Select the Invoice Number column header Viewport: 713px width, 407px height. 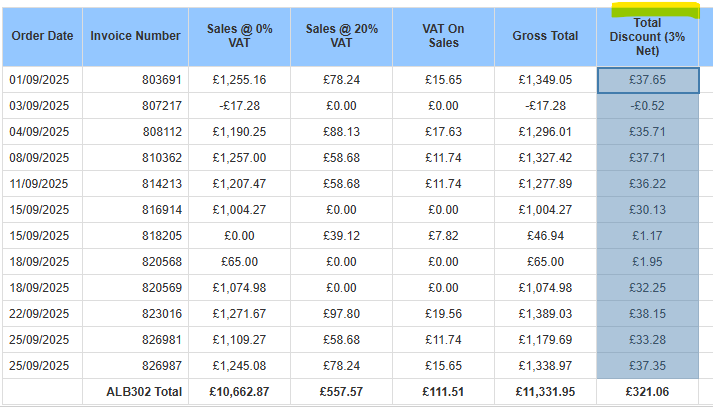[136, 36]
